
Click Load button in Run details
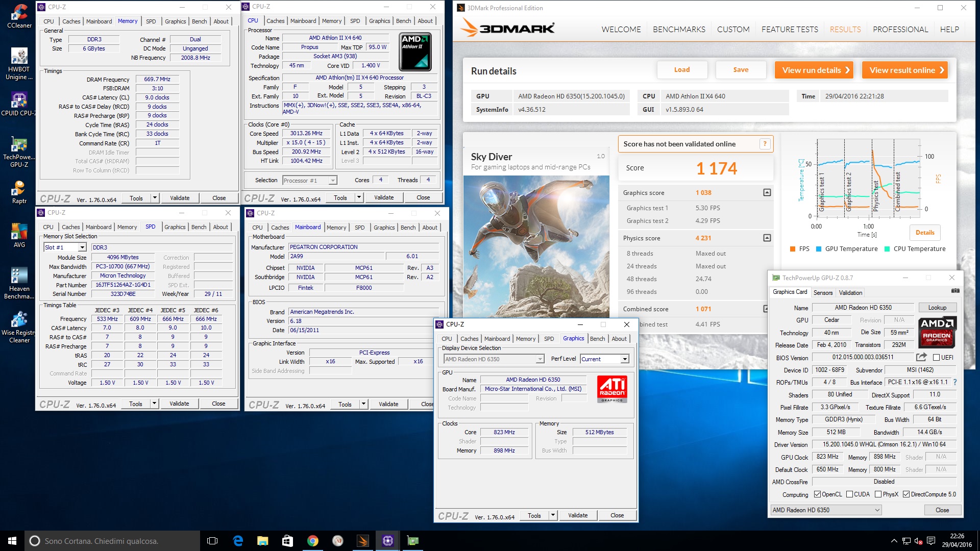682,70
